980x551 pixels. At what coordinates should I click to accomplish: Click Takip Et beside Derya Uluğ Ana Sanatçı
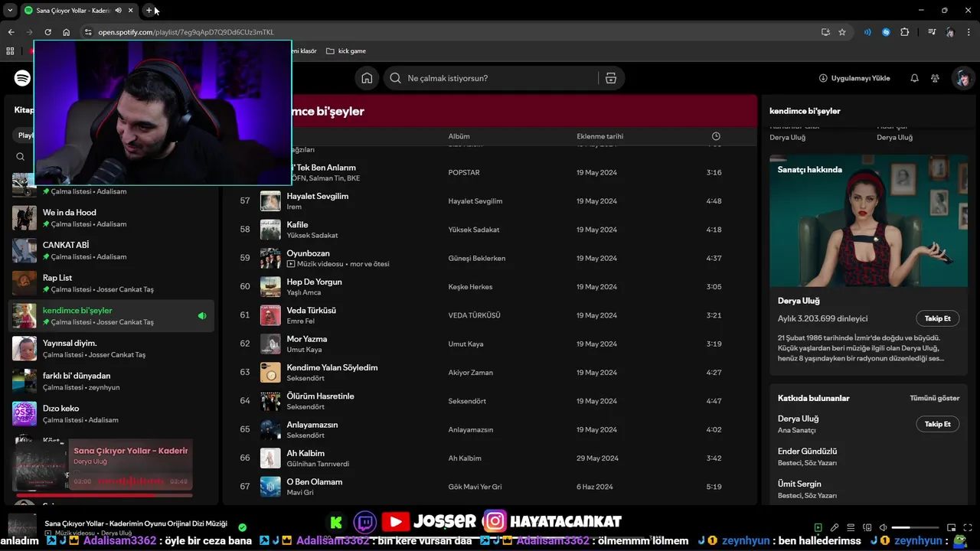click(x=937, y=424)
